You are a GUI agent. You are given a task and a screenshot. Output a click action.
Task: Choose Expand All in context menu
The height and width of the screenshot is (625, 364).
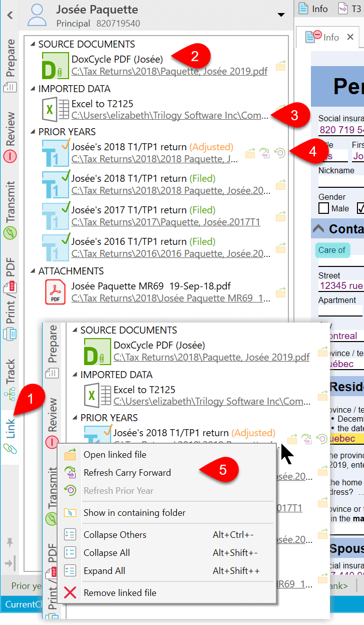click(167, 571)
